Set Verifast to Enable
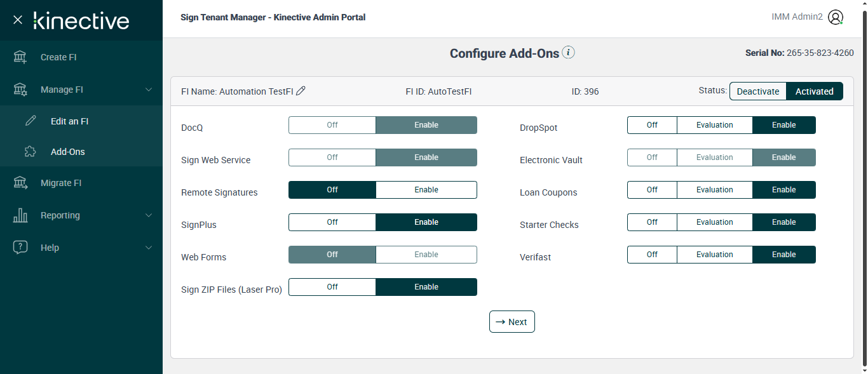 (x=784, y=255)
